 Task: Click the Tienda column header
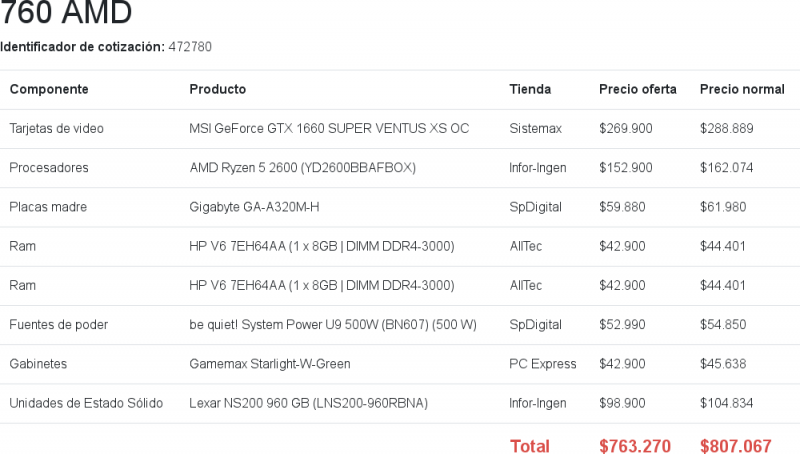[x=530, y=89]
